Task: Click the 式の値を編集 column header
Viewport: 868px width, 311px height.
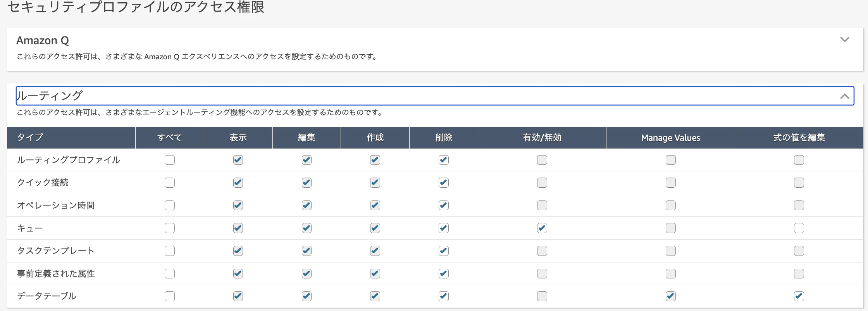Action: click(x=799, y=138)
